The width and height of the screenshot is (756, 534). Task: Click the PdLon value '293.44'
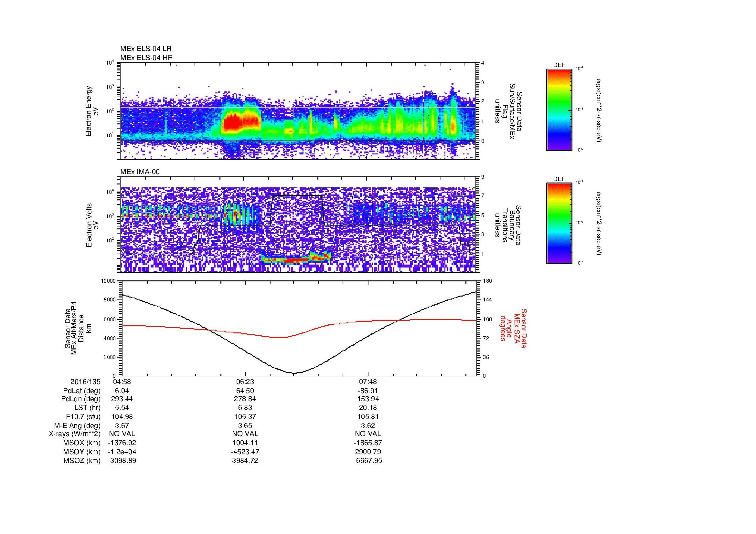click(x=122, y=399)
